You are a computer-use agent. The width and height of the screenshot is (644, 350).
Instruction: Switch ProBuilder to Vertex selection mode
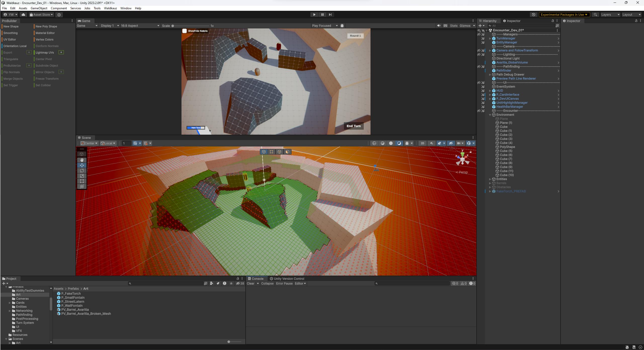point(271,152)
